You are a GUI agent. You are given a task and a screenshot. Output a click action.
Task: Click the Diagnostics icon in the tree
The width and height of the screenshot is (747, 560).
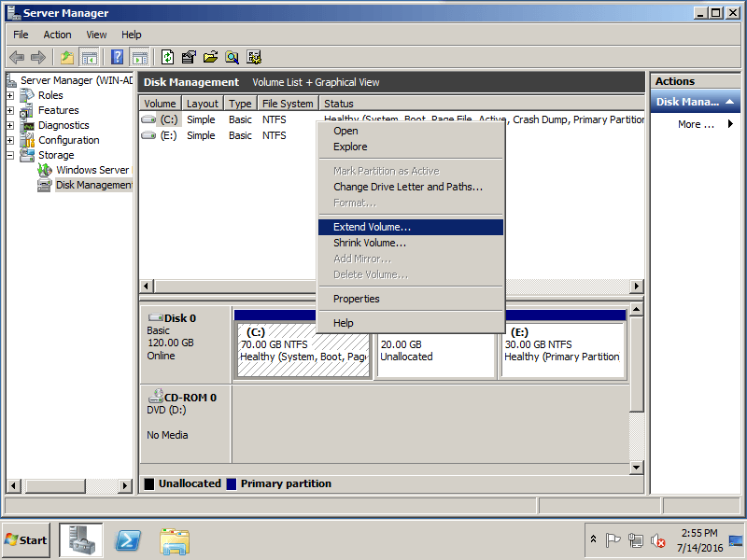28,125
